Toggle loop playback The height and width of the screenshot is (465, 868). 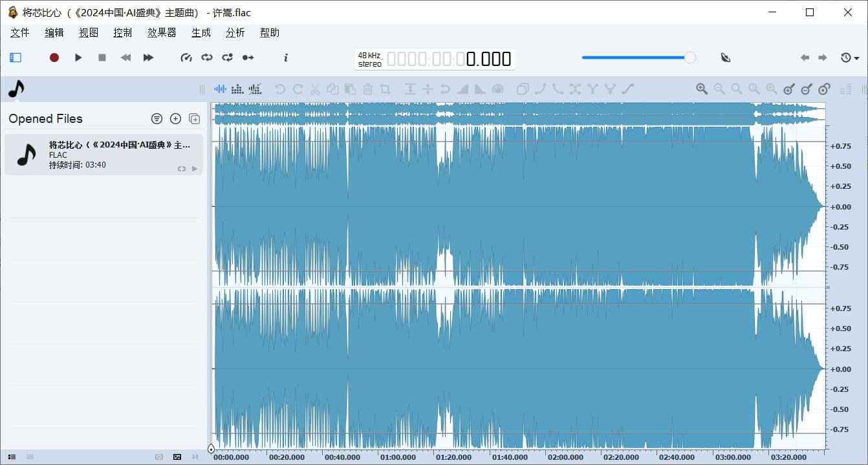(x=207, y=58)
